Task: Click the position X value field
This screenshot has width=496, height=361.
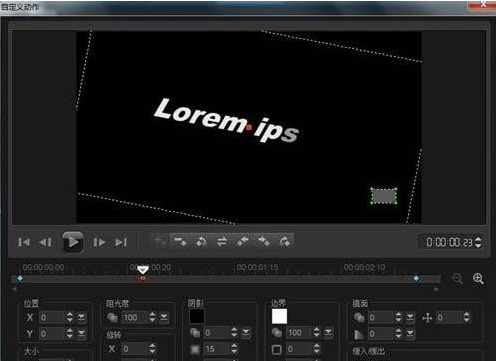Action: click(52, 317)
